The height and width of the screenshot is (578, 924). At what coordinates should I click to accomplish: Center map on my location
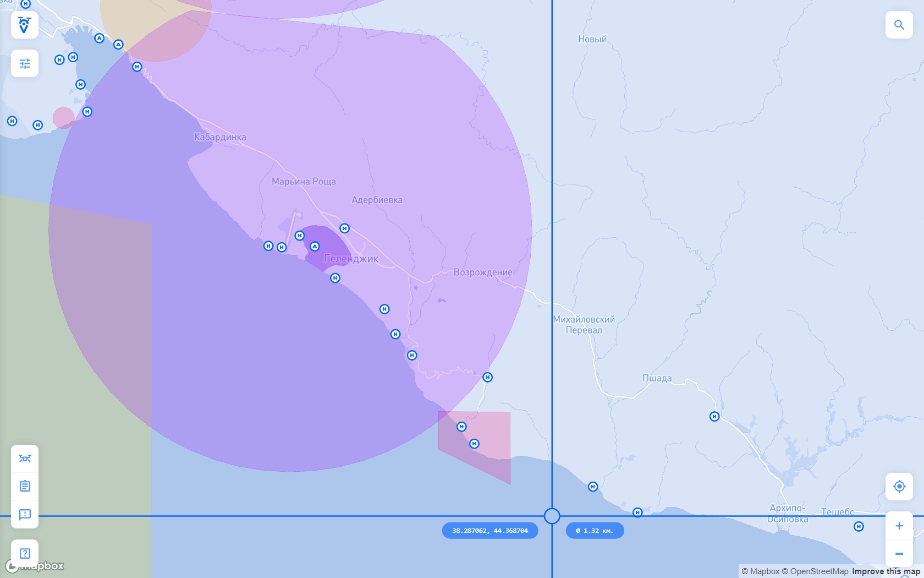[899, 486]
